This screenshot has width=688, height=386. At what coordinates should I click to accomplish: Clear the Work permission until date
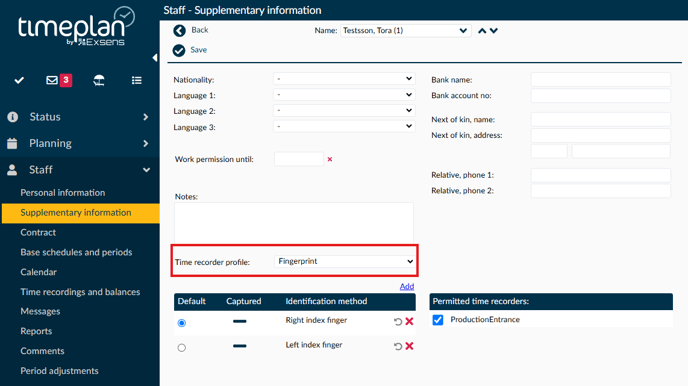(330, 159)
